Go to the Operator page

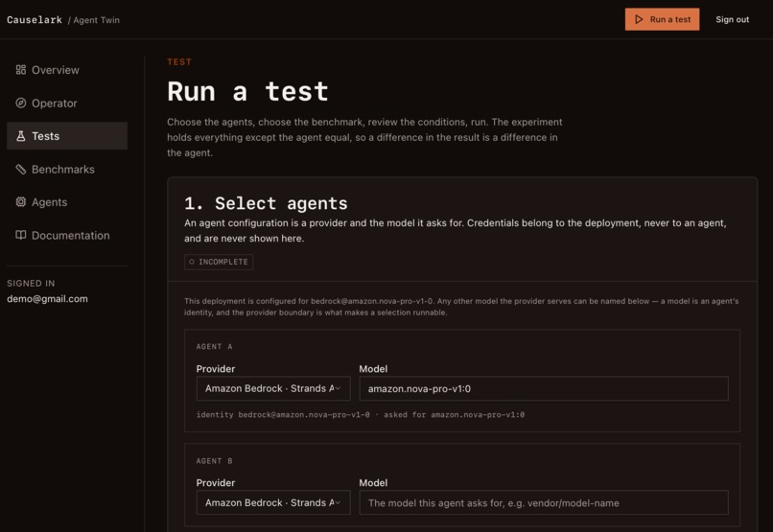point(67,103)
